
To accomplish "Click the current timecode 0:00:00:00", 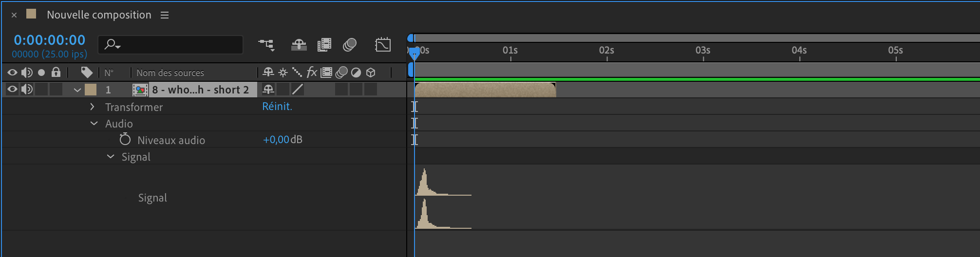I will (49, 40).
